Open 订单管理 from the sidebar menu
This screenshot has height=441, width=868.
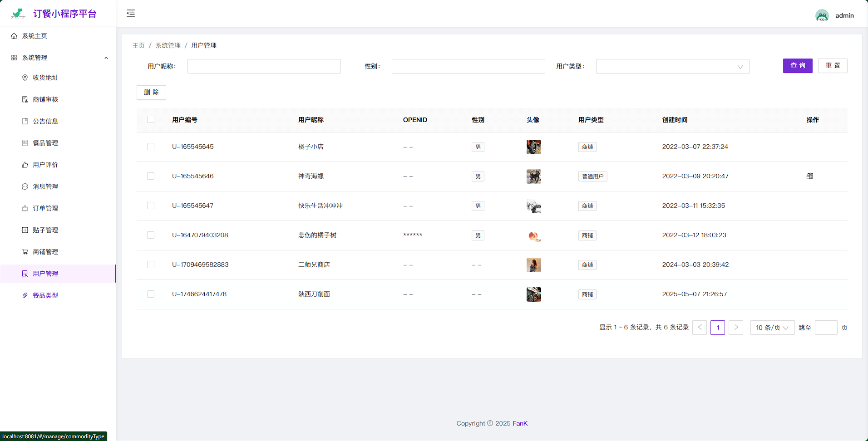coord(45,208)
